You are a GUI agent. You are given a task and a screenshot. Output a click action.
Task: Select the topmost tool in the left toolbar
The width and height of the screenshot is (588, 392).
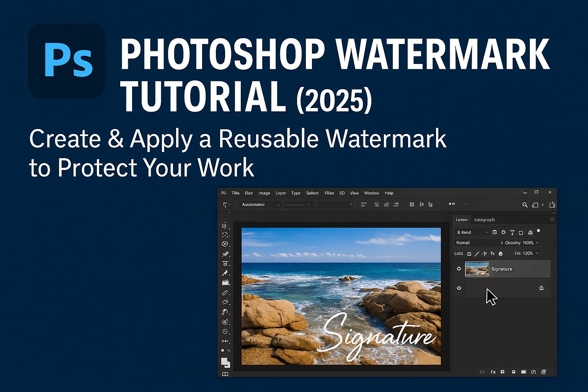click(225, 225)
